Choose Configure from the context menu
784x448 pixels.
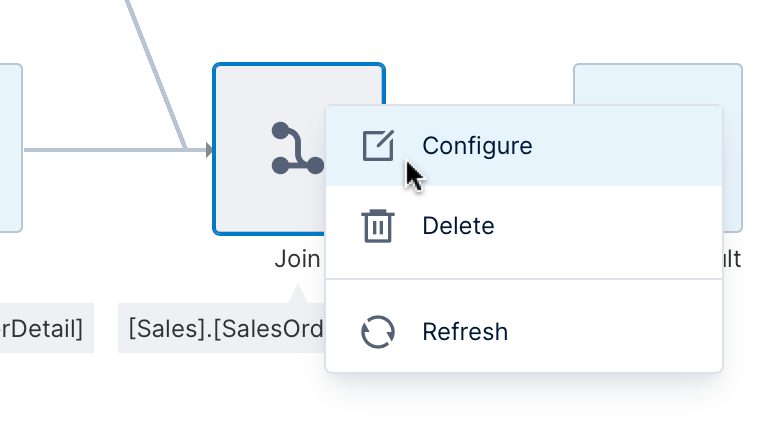[524, 146]
